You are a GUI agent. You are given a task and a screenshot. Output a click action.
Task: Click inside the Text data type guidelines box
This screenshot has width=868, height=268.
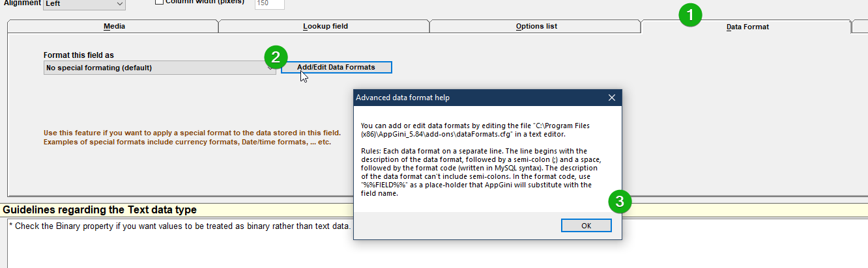click(x=435, y=243)
